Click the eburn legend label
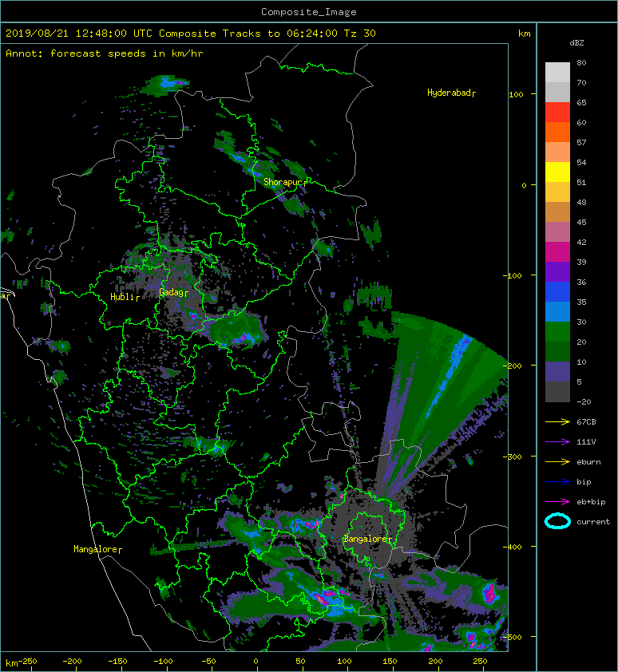This screenshot has height=672, width=618. (x=588, y=462)
